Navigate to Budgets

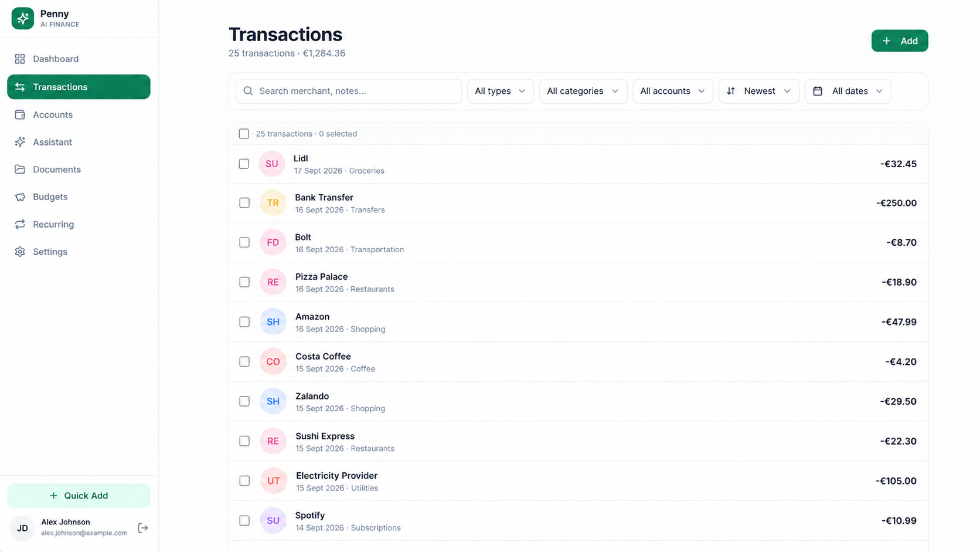(79, 197)
